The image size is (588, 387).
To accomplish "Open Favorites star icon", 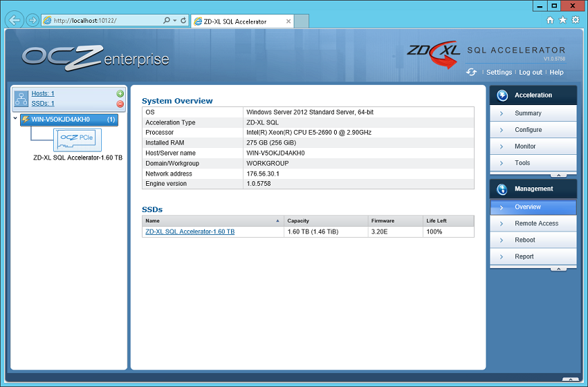I will click(562, 20).
